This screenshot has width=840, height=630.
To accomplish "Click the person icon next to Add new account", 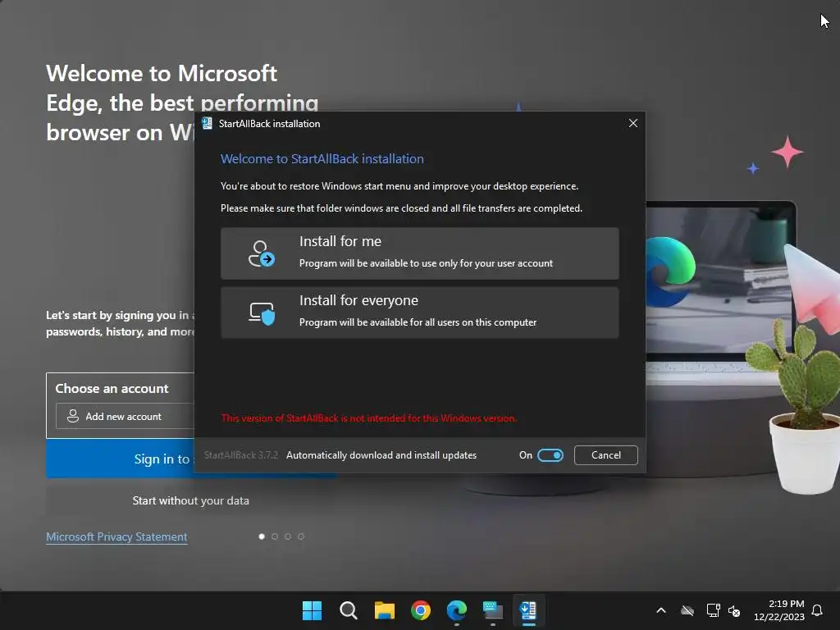I will [x=73, y=416].
